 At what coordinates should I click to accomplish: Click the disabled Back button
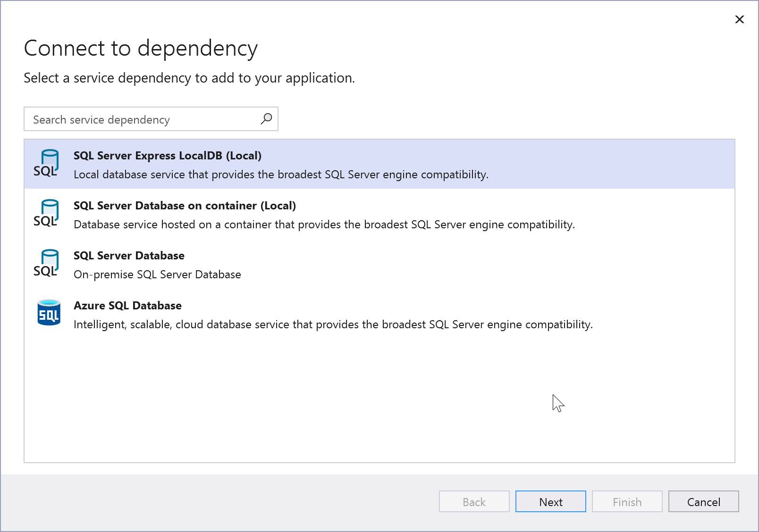(474, 501)
